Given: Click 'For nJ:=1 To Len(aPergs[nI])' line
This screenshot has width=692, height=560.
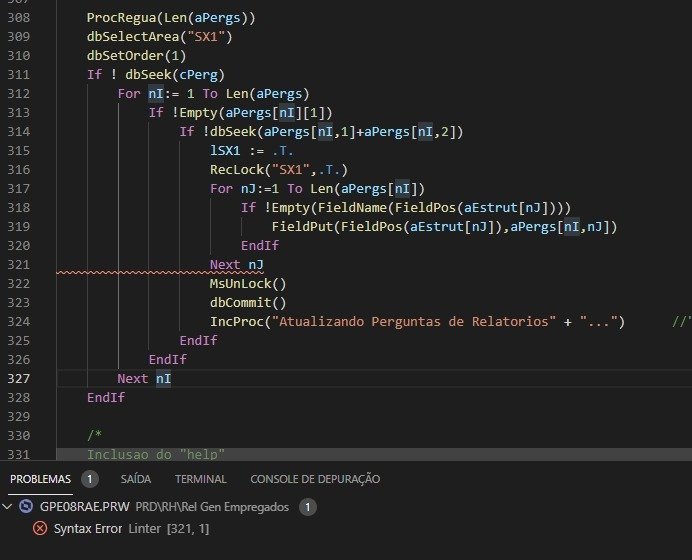Looking at the screenshot, I should click(317, 188).
